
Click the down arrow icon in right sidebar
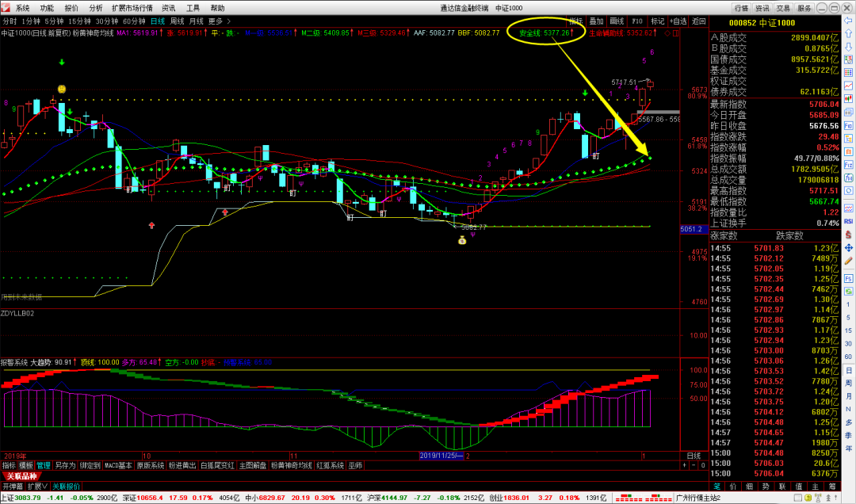click(848, 47)
